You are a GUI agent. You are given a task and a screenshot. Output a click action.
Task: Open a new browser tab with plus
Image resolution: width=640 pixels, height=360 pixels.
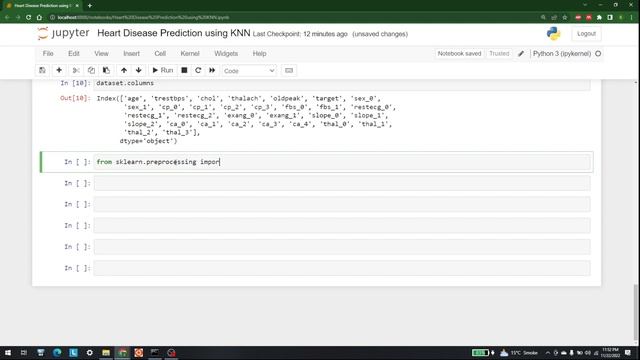pos(90,6)
